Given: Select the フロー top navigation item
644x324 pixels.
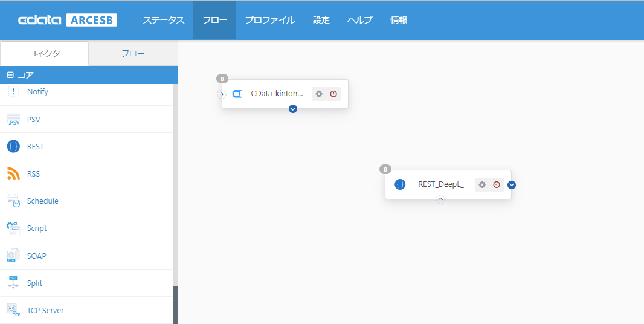Looking at the screenshot, I should [214, 20].
